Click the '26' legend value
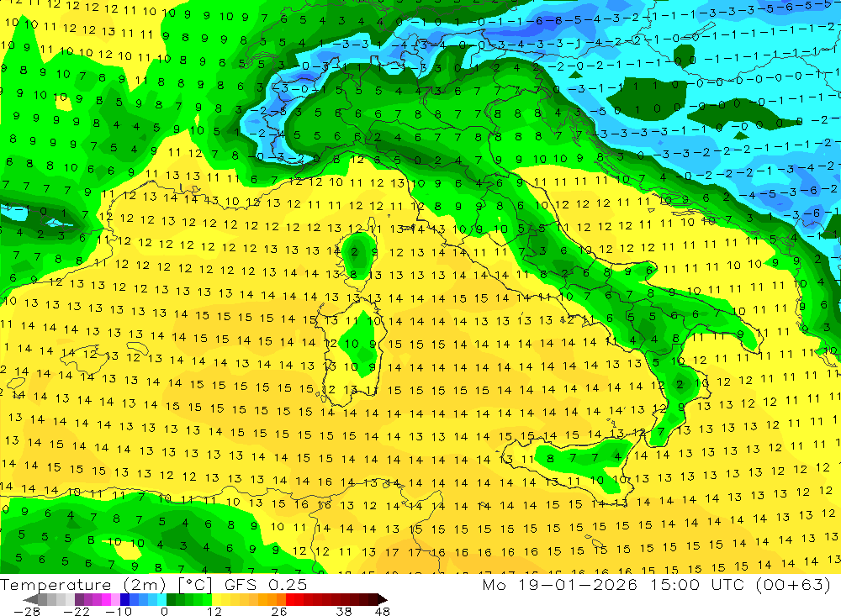 pyautogui.click(x=279, y=612)
